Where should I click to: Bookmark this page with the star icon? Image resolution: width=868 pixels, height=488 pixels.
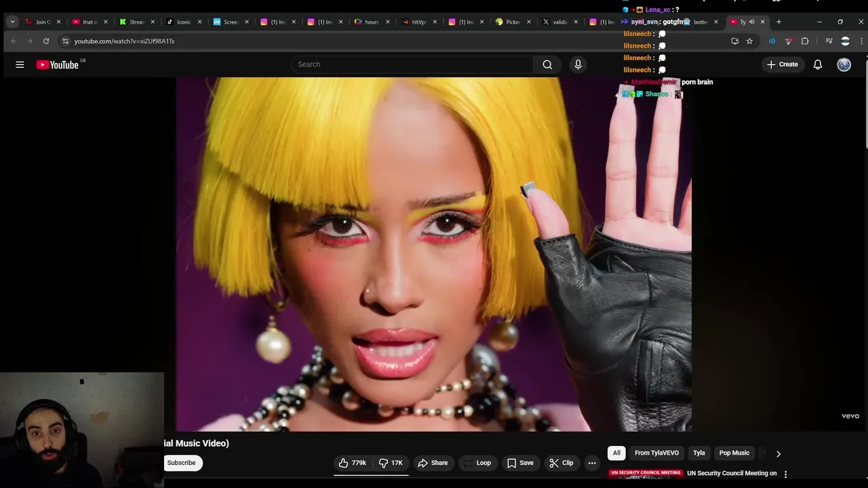(749, 41)
